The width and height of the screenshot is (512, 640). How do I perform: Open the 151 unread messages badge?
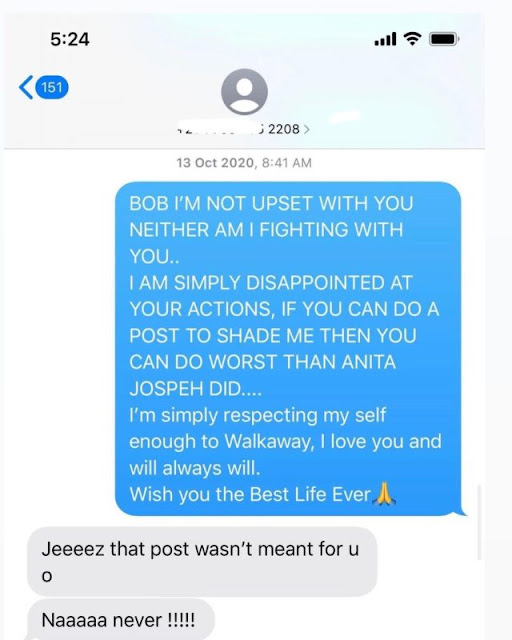pos(52,87)
